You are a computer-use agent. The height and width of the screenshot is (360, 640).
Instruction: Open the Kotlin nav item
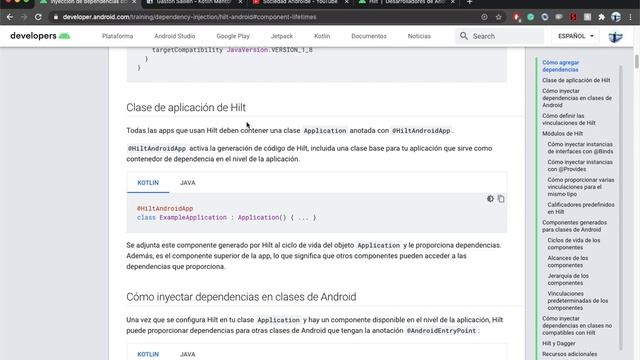[x=322, y=36]
